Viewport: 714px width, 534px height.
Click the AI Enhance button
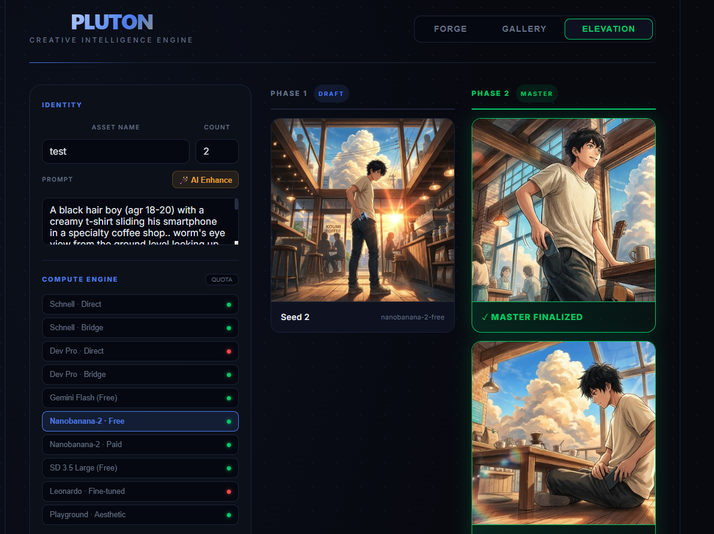(205, 180)
